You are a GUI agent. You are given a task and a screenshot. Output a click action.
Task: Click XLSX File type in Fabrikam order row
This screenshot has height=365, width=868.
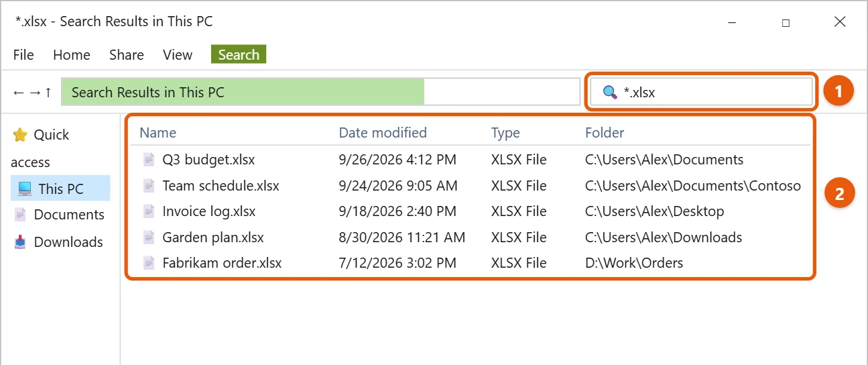coord(519,263)
